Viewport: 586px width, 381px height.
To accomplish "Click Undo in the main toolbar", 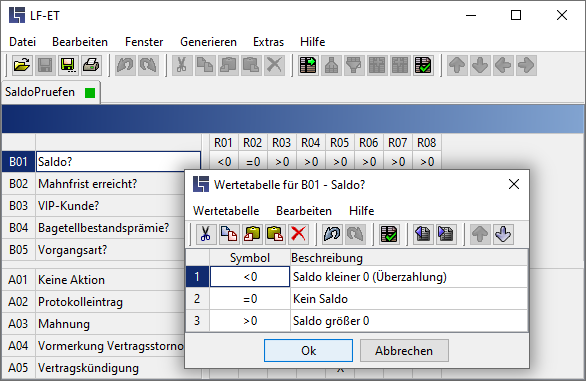I will pos(125,65).
